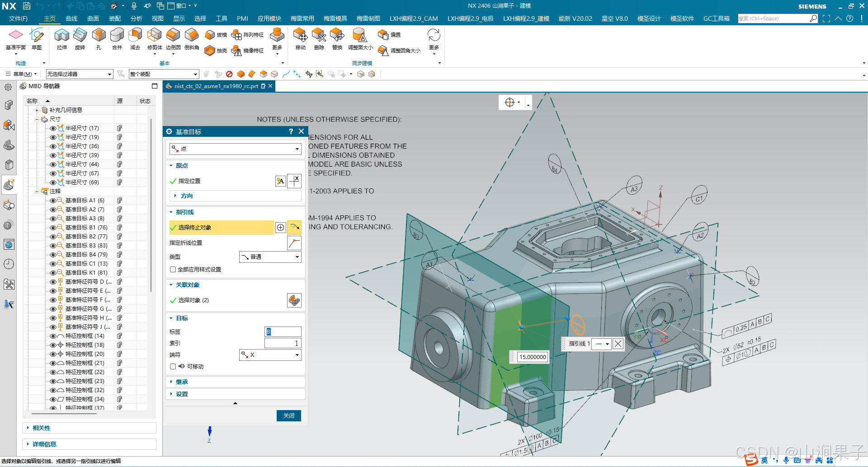The height and width of the screenshot is (467, 868).
Task: Switch to the 曲面 ribbon tab
Action: (x=93, y=19)
